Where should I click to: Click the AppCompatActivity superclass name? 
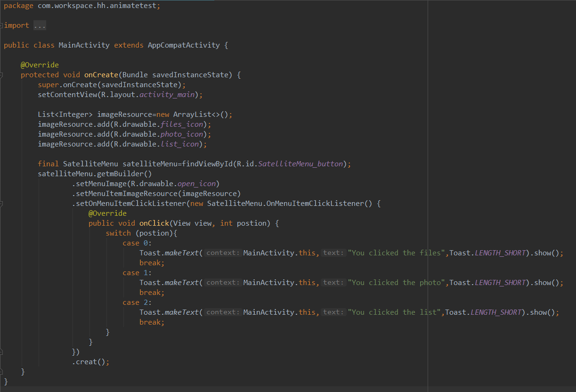(184, 45)
